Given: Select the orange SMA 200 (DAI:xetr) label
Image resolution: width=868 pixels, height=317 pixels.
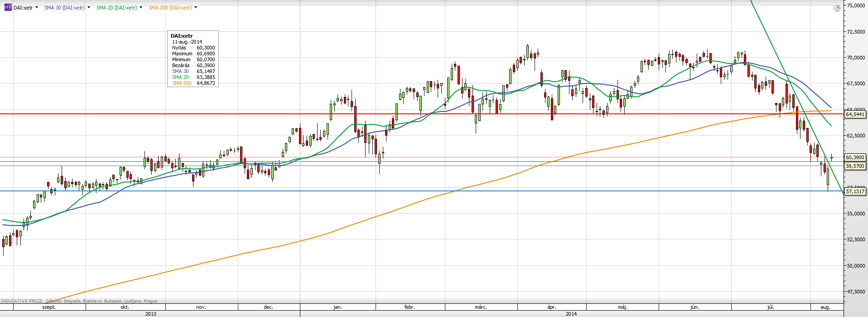Looking at the screenshot, I should [170, 8].
